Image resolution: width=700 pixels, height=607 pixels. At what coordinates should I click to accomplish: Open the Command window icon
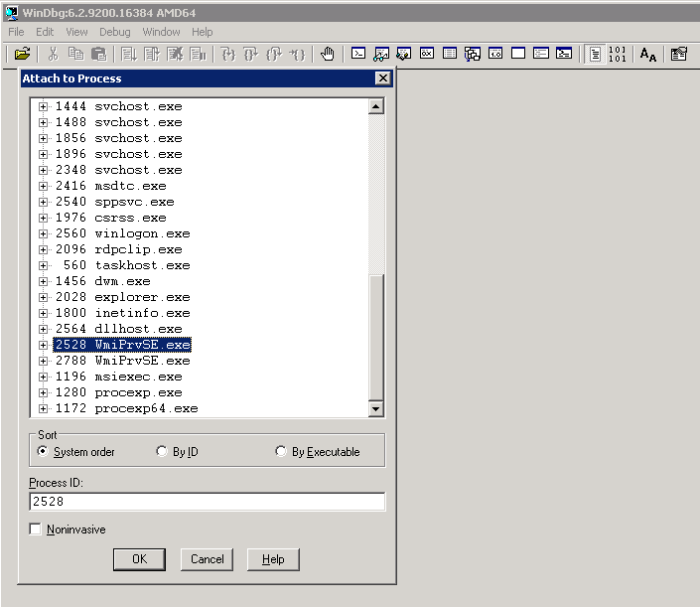358,54
